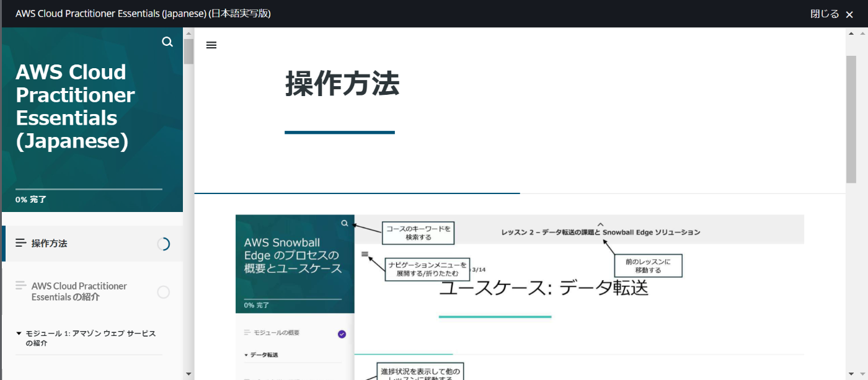This screenshot has height=380, width=868.
Task: Click the main content scrollbar thumb
Action: (851, 120)
